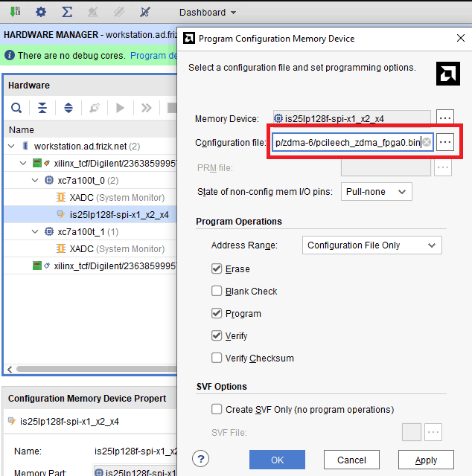The width and height of the screenshot is (472, 476).
Task: Click the Collapse All icon in Hardware panel
Action: click(x=42, y=108)
